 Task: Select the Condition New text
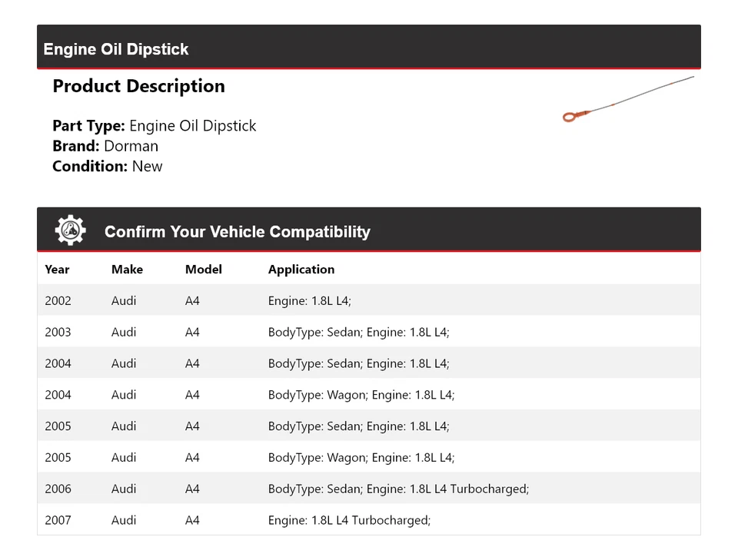coord(107,166)
